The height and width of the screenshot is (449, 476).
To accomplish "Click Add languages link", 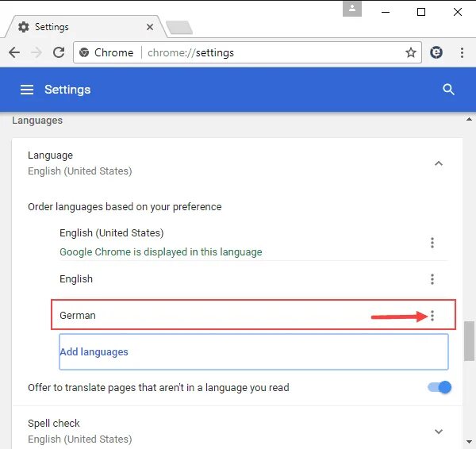I will click(94, 352).
